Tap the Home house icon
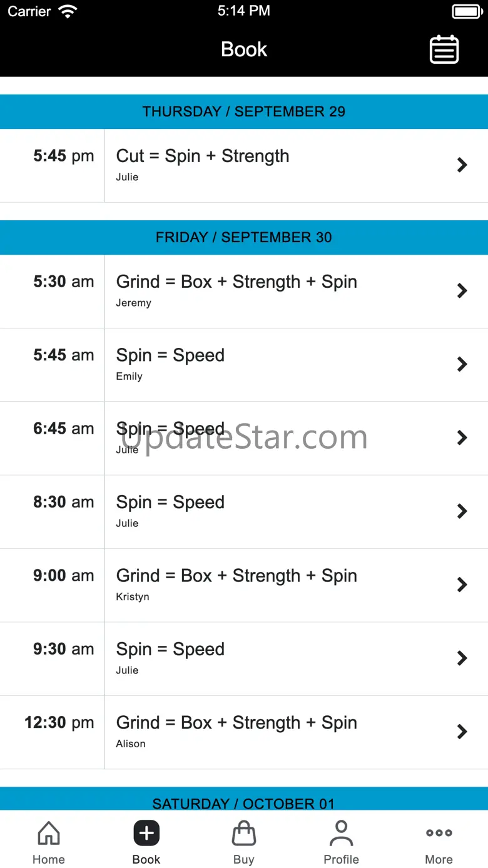Image resolution: width=488 pixels, height=868 pixels. 49,834
